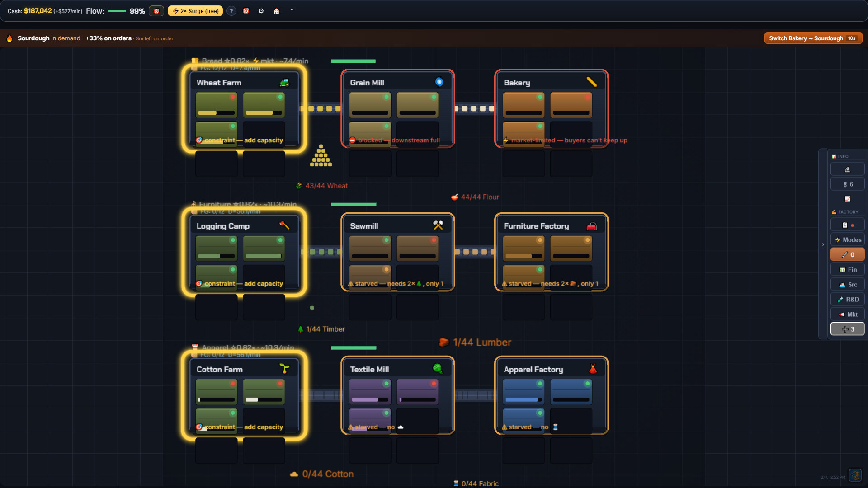868x488 pixels.
Task: Click the '43/44 Wheat' inventory label
Action: pos(322,186)
